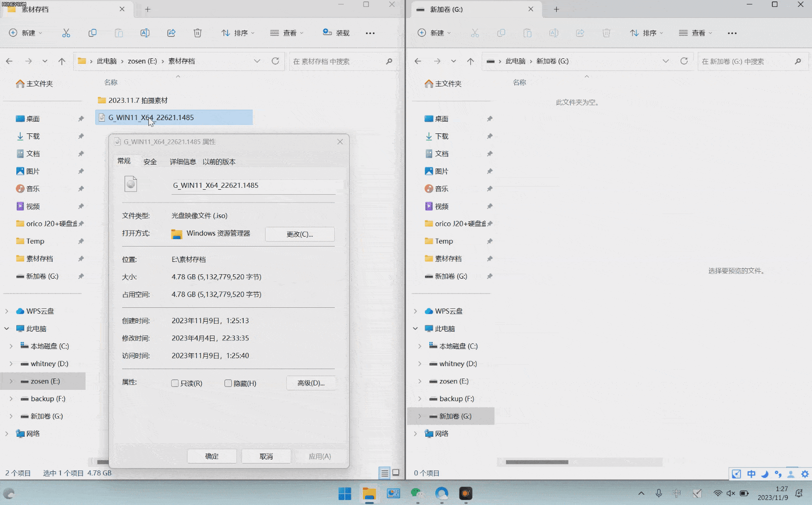The width and height of the screenshot is (812, 505).
Task: Click the search magnifier in the 素材存档 search box
Action: point(389,61)
